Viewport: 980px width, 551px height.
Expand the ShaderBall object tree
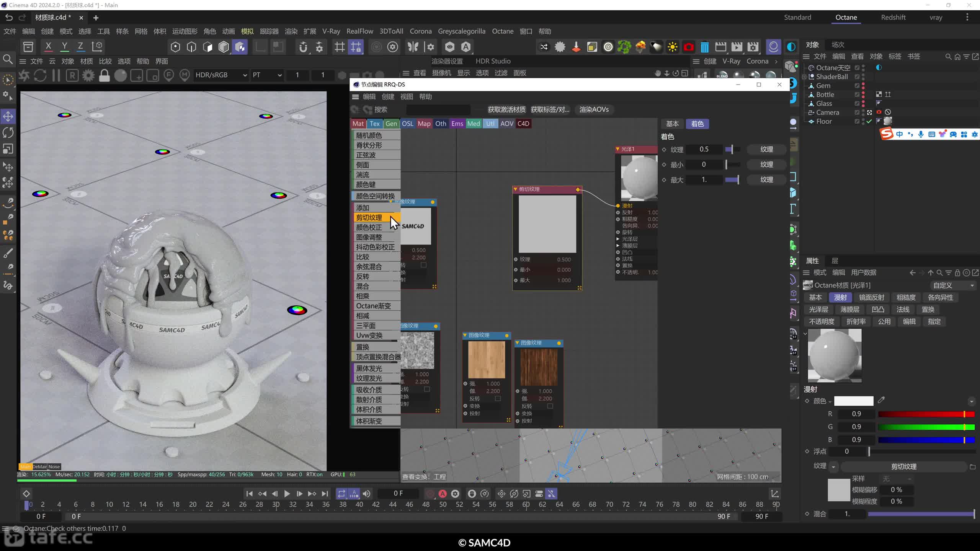(x=804, y=77)
